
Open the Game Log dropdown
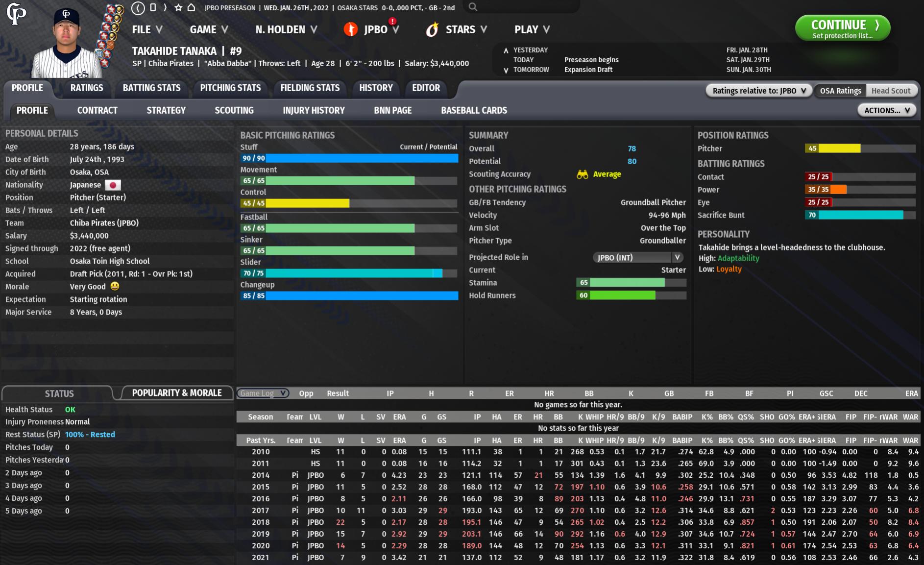pos(263,393)
